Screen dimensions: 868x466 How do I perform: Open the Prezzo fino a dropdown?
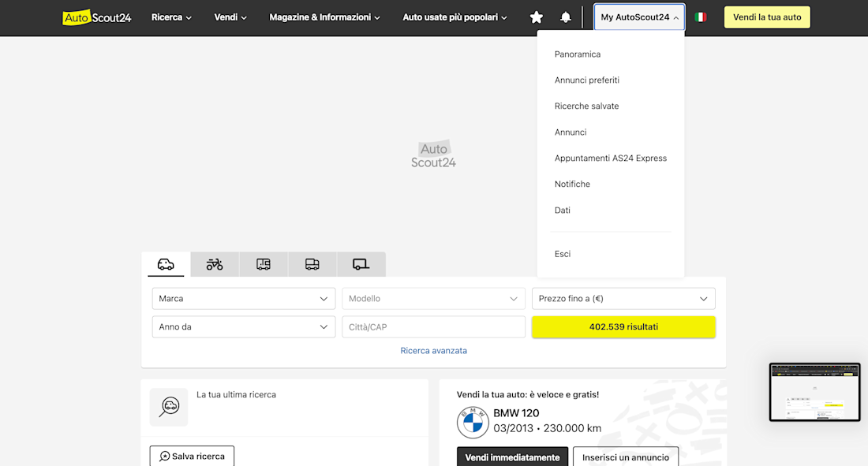point(623,299)
